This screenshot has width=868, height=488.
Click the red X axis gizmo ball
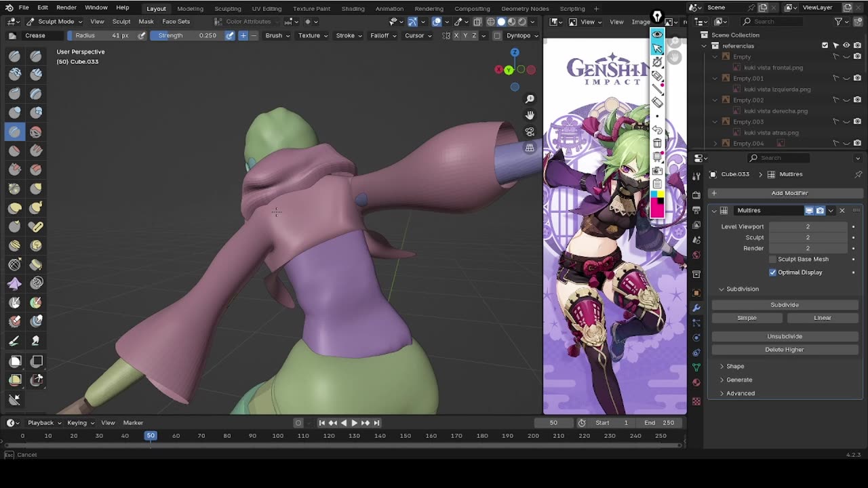pyautogui.click(x=499, y=69)
